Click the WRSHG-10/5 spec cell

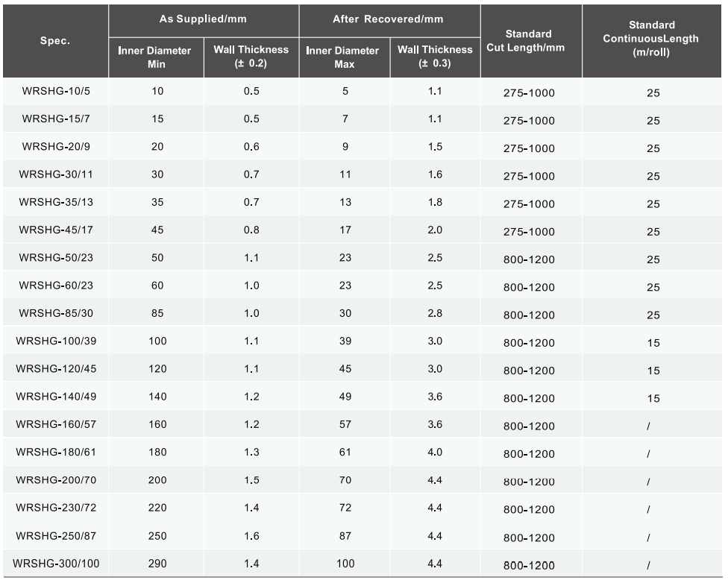pyautogui.click(x=56, y=92)
